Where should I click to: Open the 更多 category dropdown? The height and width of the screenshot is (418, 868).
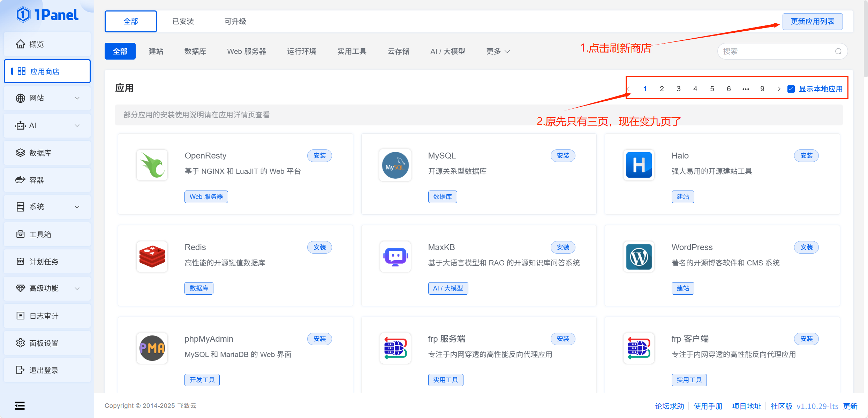point(498,52)
